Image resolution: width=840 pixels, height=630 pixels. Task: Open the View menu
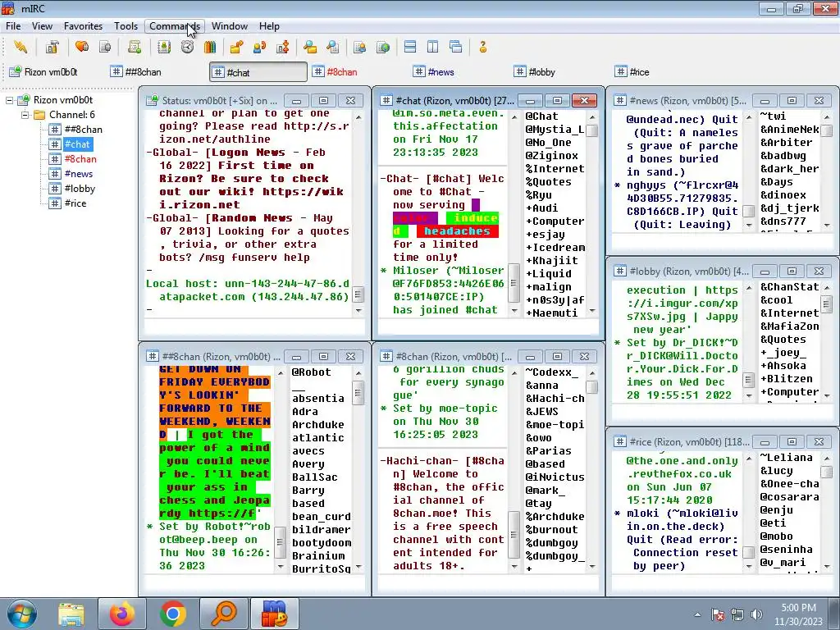point(42,25)
